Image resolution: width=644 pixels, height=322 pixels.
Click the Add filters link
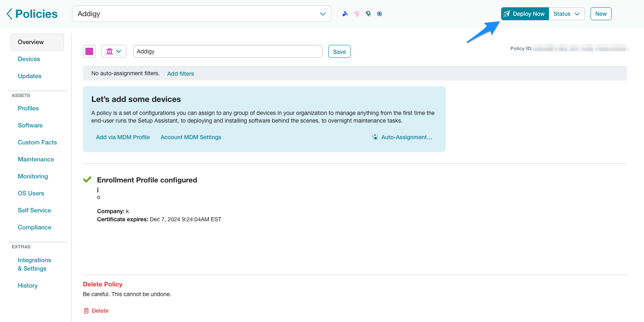tap(181, 74)
